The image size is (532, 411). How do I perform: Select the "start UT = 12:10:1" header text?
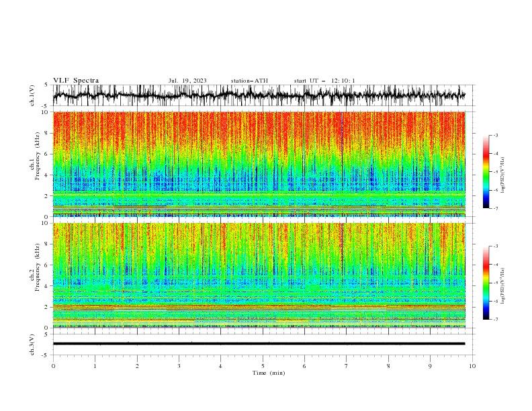[324, 81]
